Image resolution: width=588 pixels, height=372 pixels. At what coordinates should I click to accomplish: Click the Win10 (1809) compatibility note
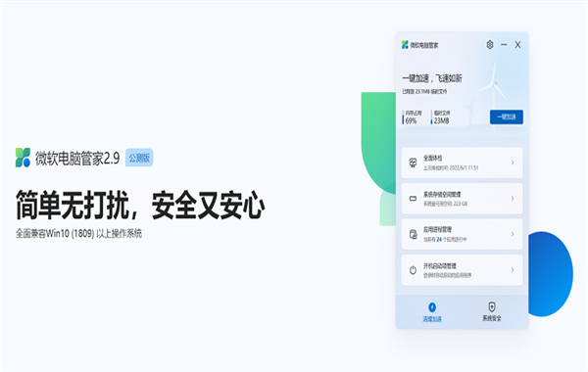(x=78, y=233)
